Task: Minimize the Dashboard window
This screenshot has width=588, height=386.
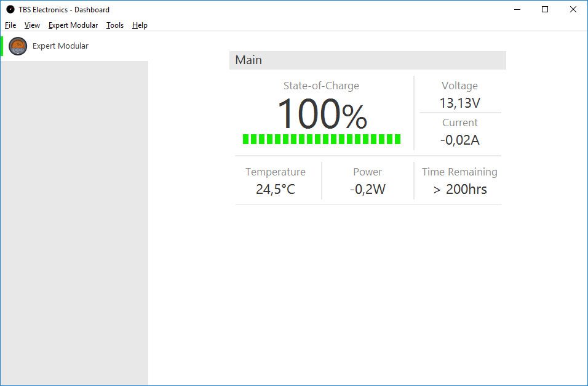Action: pyautogui.click(x=516, y=9)
